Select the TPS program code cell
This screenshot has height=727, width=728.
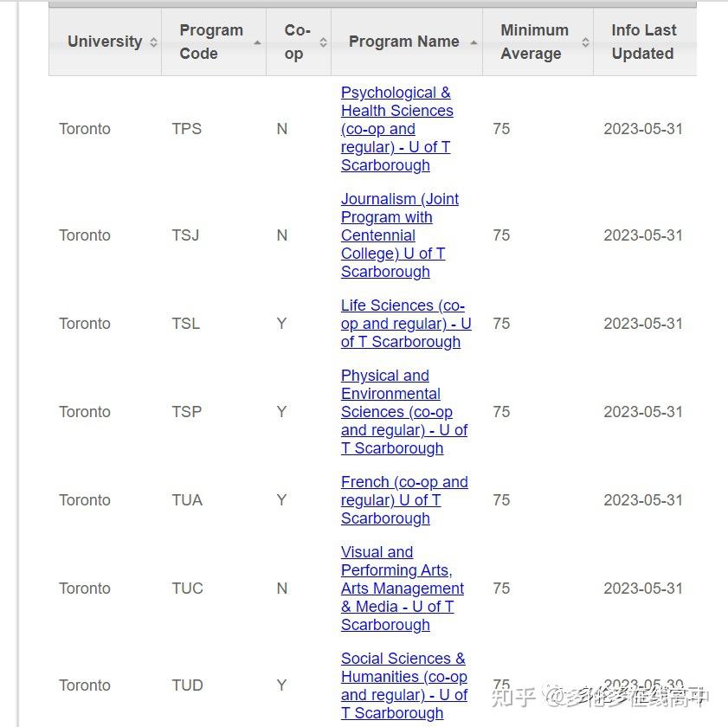[x=187, y=129]
